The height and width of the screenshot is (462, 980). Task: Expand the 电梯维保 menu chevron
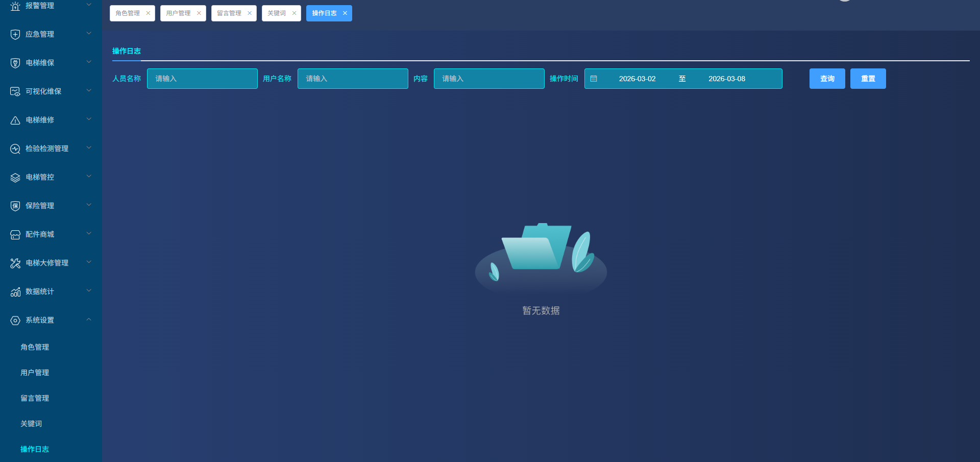[x=89, y=62]
